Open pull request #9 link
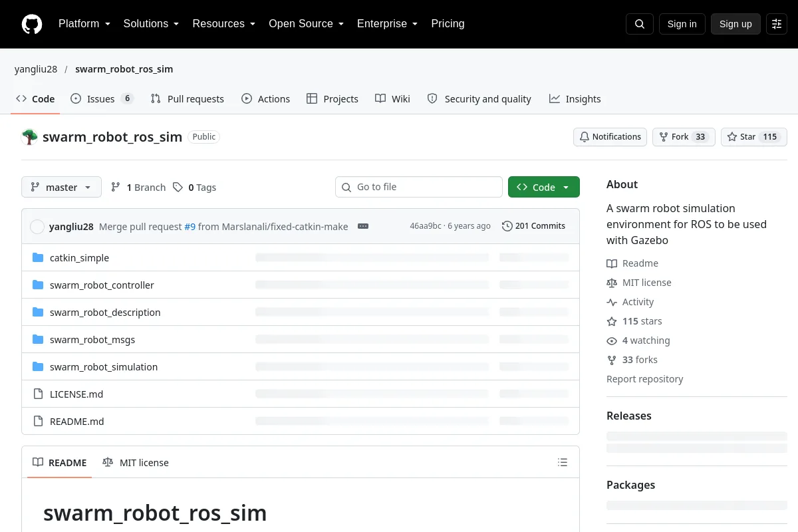 (x=190, y=227)
